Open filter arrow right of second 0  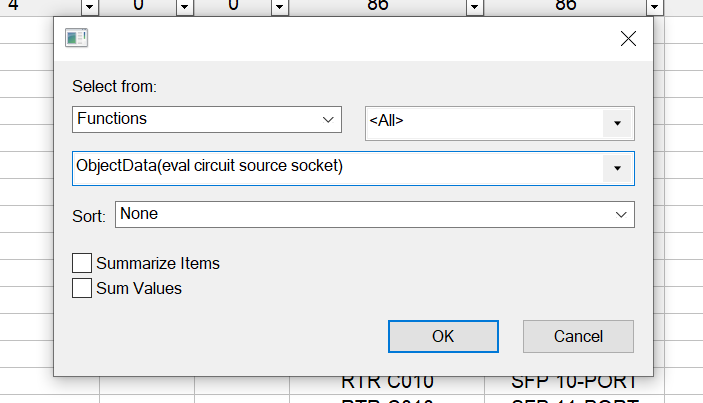coord(280,7)
